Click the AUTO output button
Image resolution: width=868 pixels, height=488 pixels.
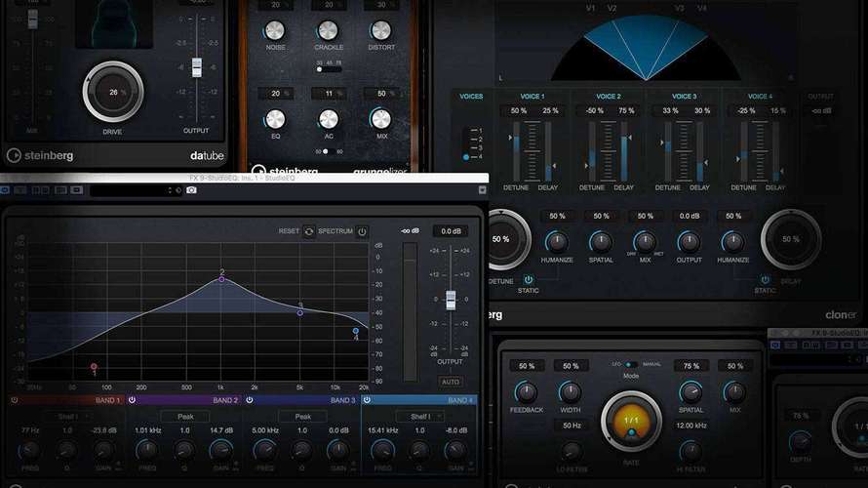[450, 382]
